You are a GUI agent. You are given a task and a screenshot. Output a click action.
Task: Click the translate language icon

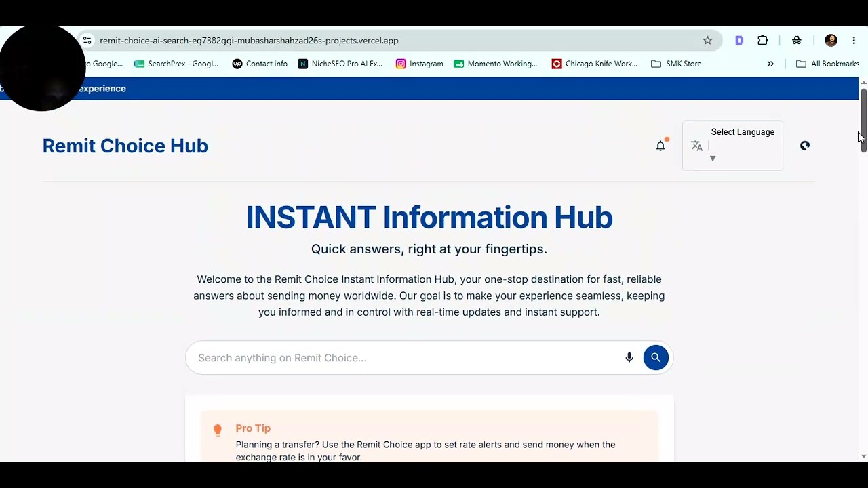click(696, 146)
